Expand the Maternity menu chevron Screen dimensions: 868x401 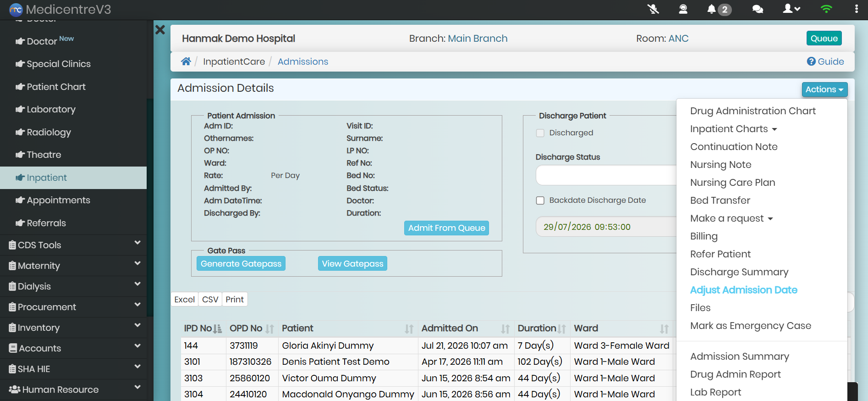[x=137, y=263]
